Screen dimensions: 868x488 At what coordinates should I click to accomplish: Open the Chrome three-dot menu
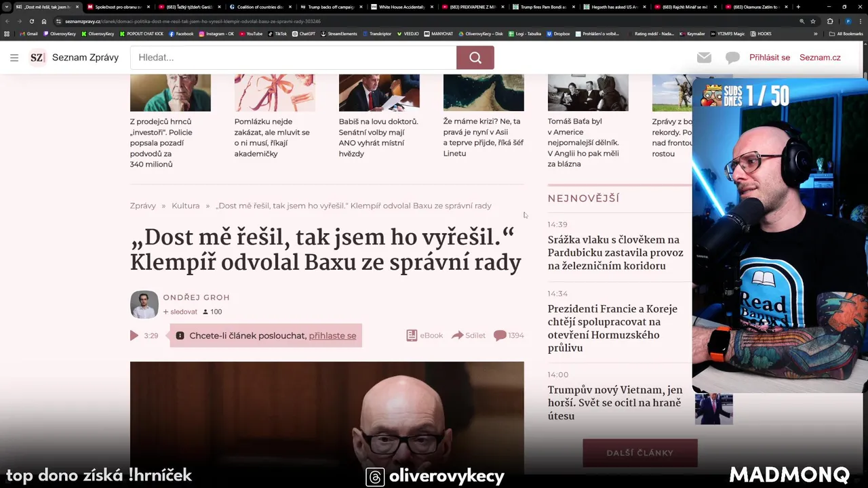(861, 21)
